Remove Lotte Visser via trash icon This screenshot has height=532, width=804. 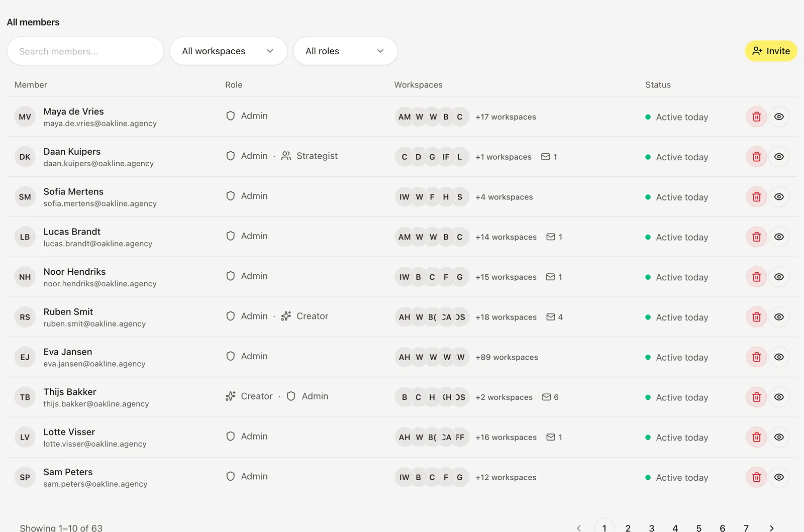[x=756, y=437]
